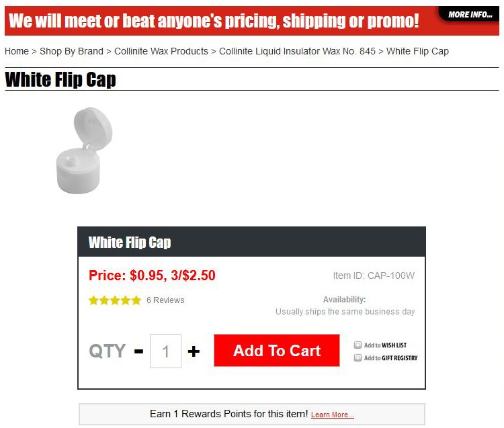Go to Shop By Brand breadcrumb
The image size is (504, 428).
point(71,51)
